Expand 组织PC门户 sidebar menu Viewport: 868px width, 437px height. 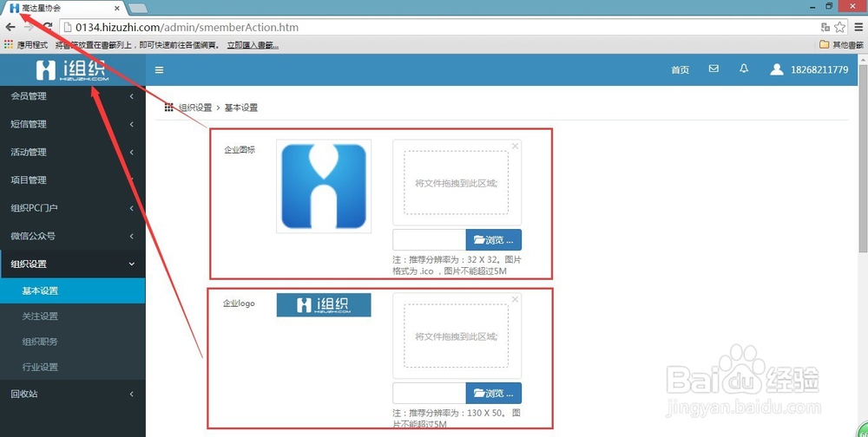[x=73, y=208]
